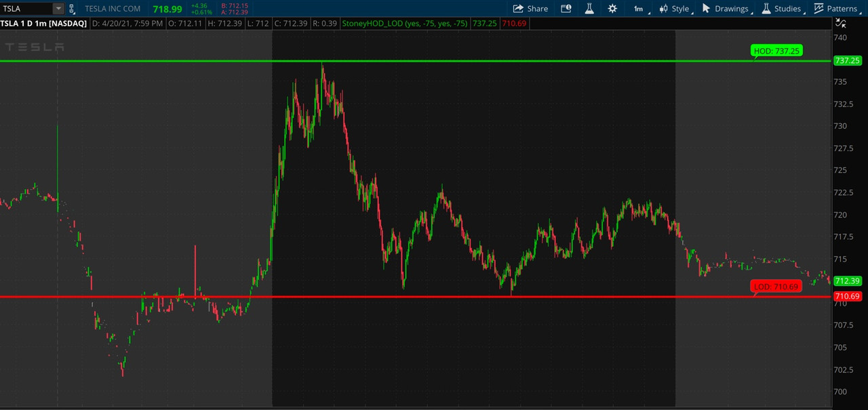Open the Patterns menu label

point(842,9)
